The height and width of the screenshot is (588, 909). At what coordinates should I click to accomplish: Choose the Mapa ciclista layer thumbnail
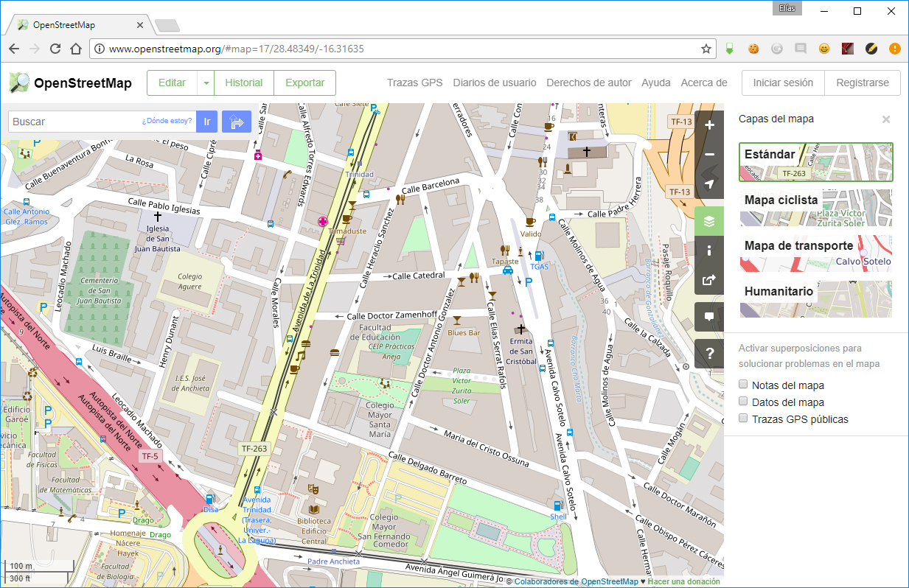coord(815,208)
